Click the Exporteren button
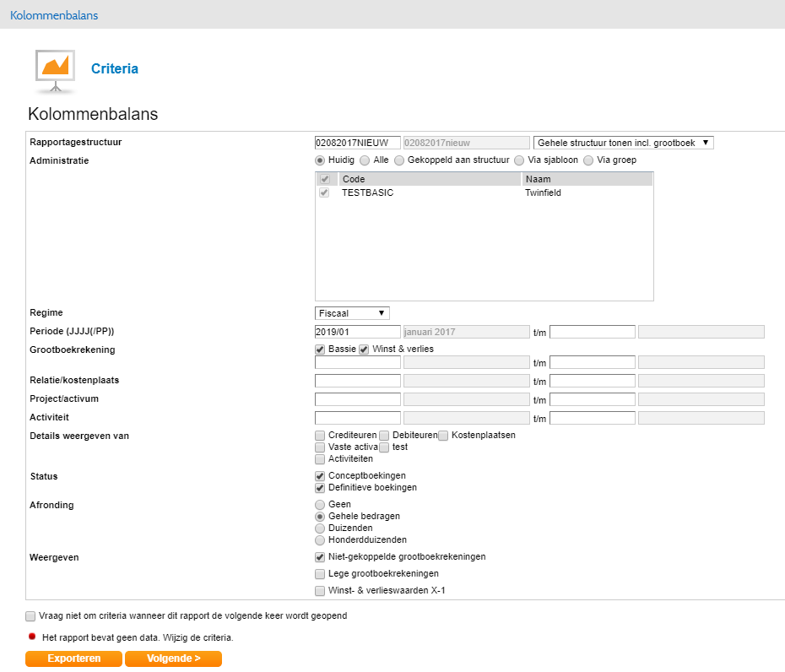The image size is (785, 672). click(73, 658)
